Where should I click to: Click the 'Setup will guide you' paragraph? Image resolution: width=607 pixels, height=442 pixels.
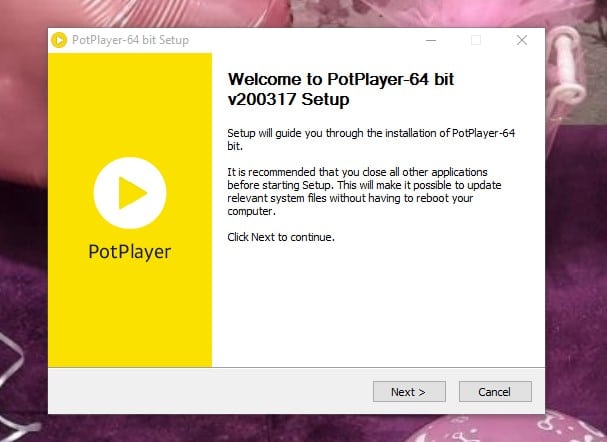tap(371, 140)
